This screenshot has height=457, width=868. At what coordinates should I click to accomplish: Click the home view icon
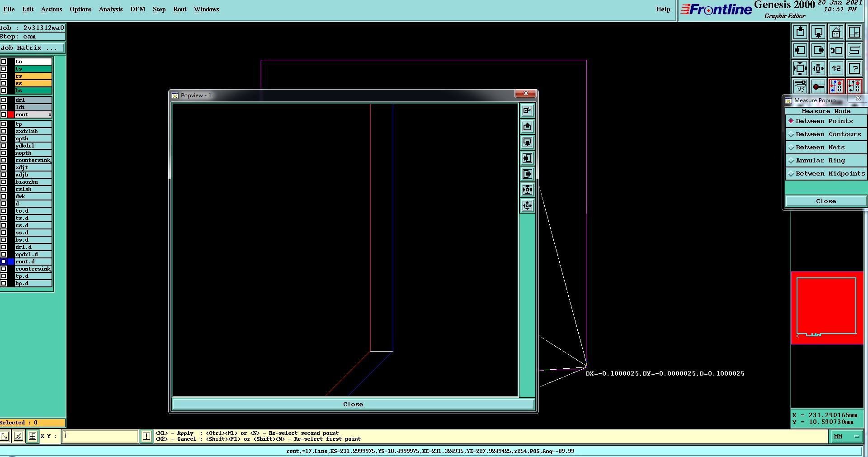tap(836, 32)
